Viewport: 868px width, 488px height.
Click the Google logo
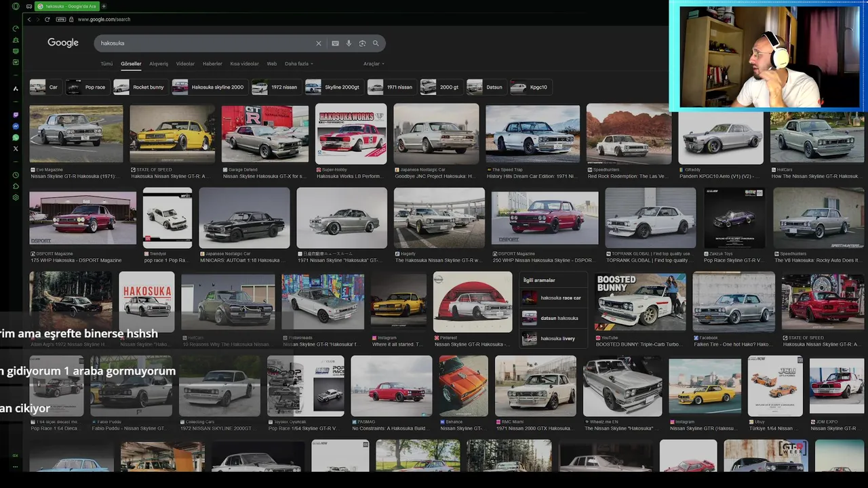coord(63,43)
